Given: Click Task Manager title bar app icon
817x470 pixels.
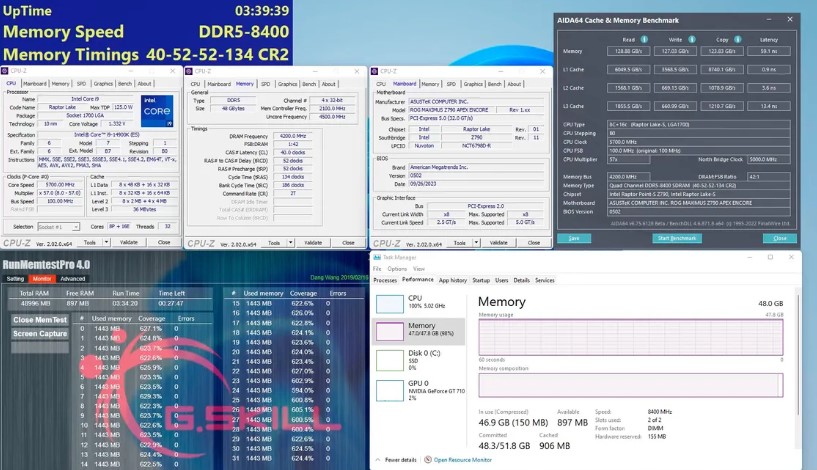Looking at the screenshot, I should [377, 257].
